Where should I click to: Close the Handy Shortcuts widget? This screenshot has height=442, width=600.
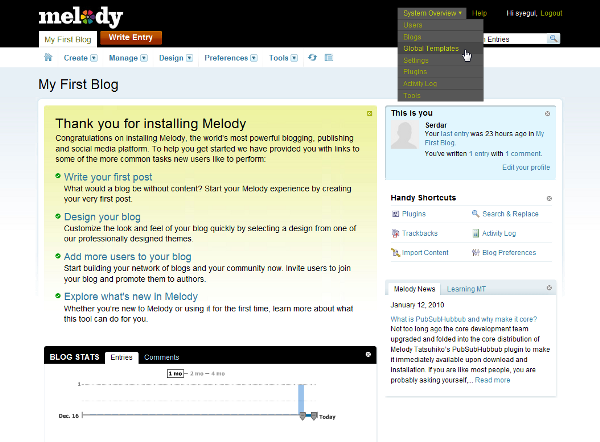point(549,198)
